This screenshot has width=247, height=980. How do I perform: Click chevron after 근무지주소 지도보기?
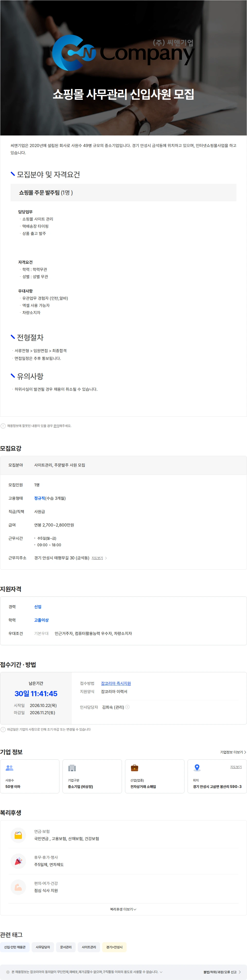106,558
